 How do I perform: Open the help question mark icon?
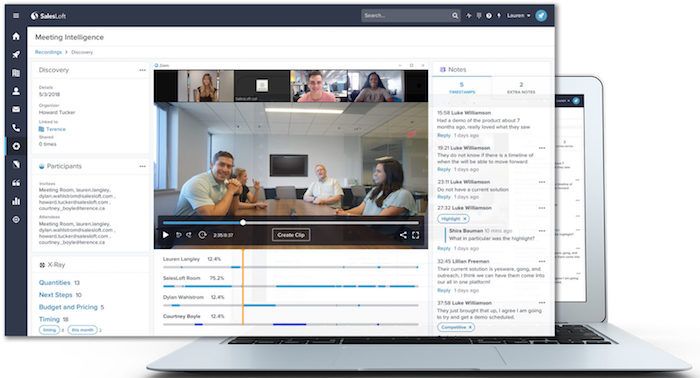coord(489,16)
